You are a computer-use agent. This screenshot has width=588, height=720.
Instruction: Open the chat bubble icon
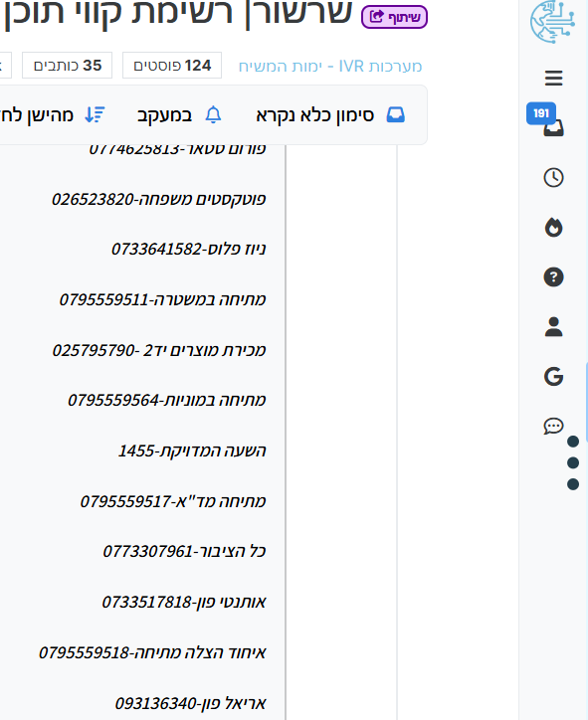point(553,426)
